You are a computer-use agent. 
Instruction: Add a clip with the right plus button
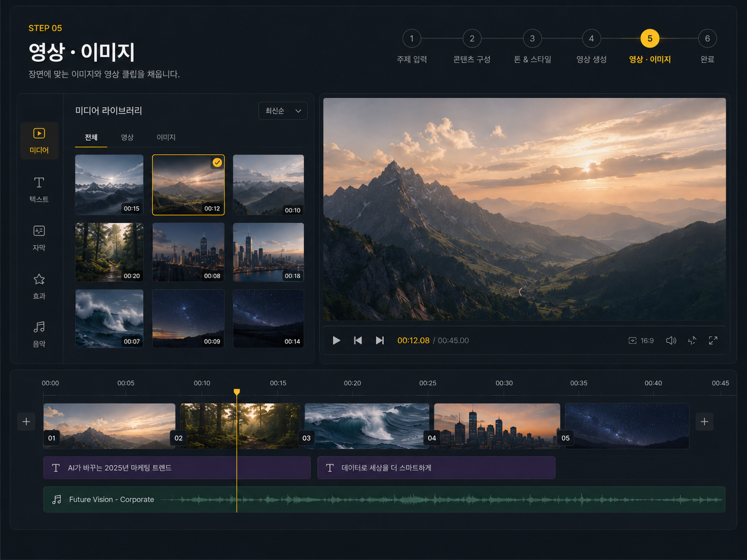704,422
